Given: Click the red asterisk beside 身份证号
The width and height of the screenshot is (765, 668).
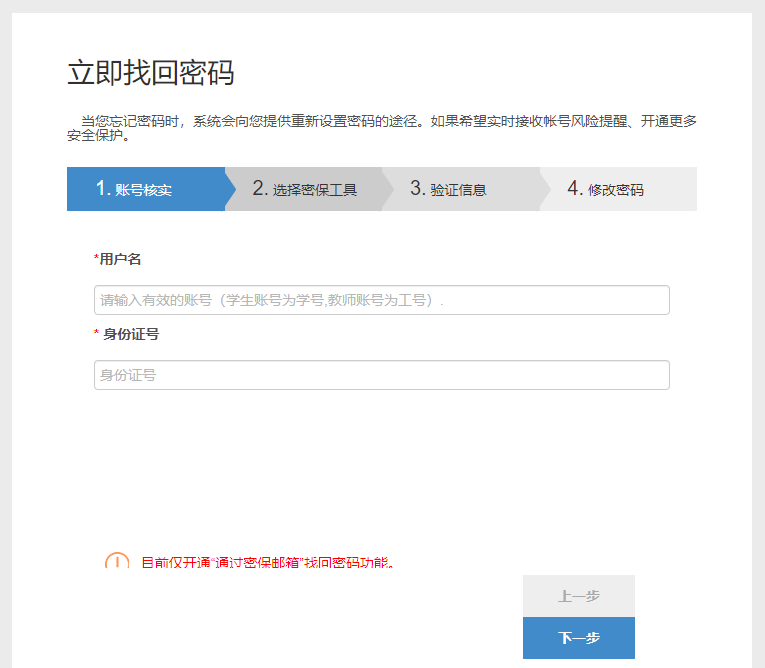Looking at the screenshot, I should pyautogui.click(x=96, y=334).
